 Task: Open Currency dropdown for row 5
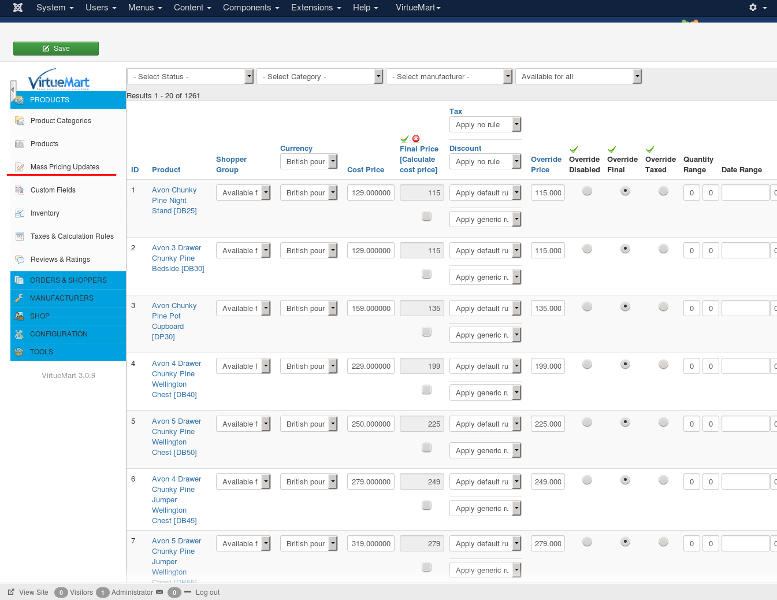click(x=309, y=424)
